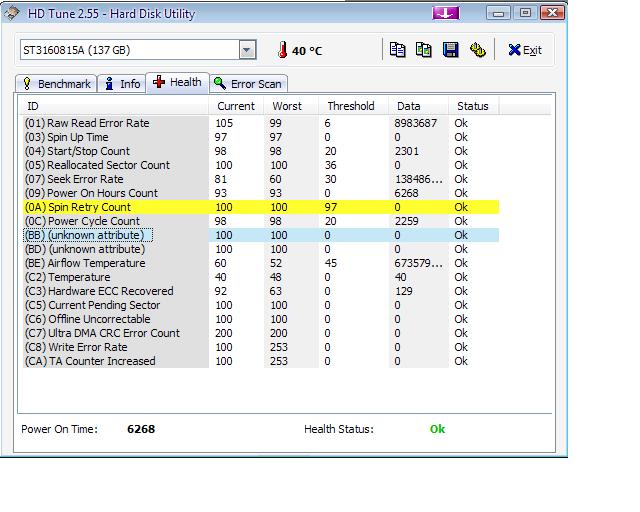The width and height of the screenshot is (640, 512).
Task: Select the (09) Power On Hours Count row
Action: 261,193
